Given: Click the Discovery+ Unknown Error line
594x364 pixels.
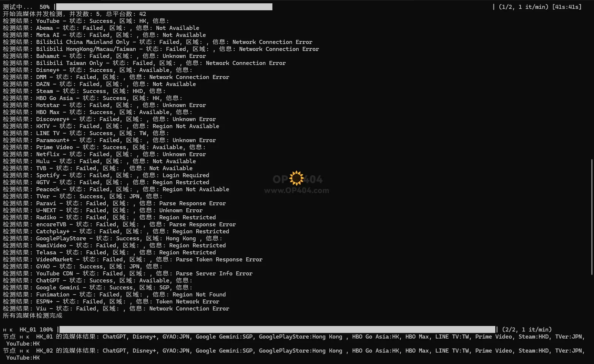Looking at the screenshot, I should pyautogui.click(x=109, y=119).
